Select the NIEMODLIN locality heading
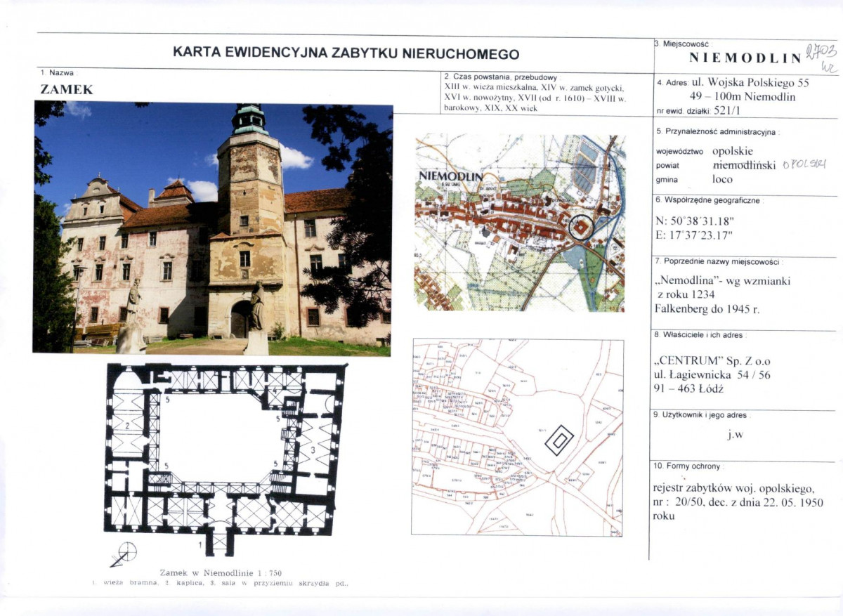 [x=745, y=58]
